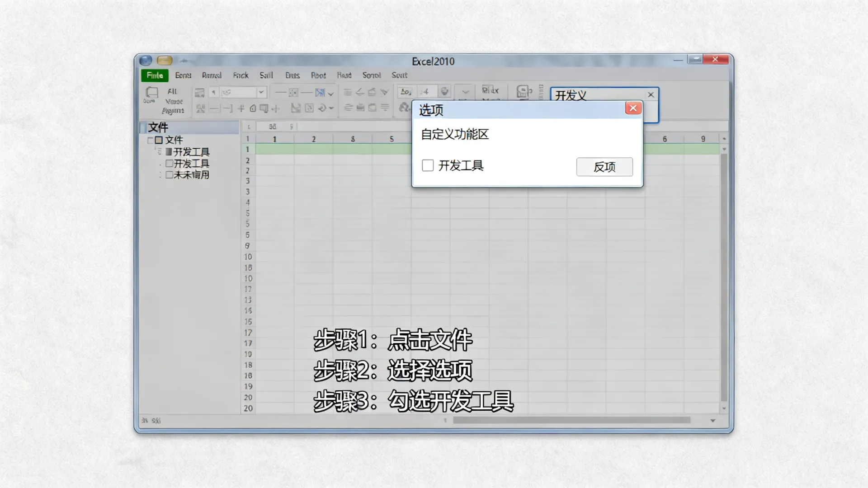Click the funnel icon in top ribbon row
This screenshot has height=488, width=868.
click(x=384, y=92)
